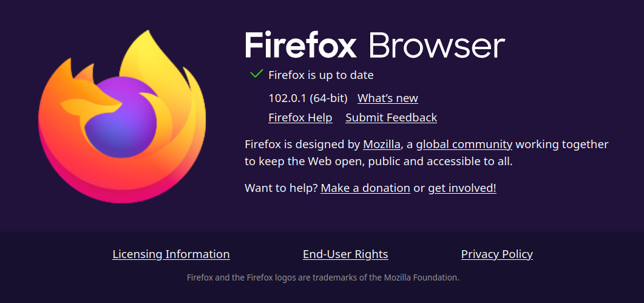The image size is (644, 303).
Task: Follow the Mozilla link
Action: click(382, 145)
